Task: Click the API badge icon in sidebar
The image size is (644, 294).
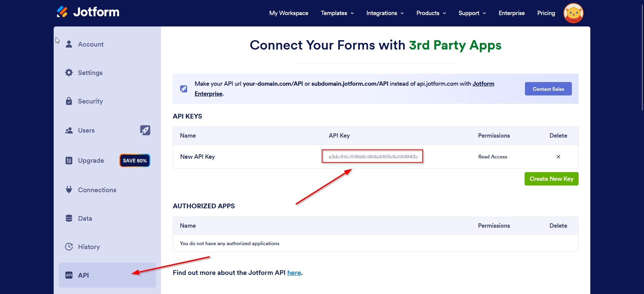Action: pyautogui.click(x=69, y=275)
